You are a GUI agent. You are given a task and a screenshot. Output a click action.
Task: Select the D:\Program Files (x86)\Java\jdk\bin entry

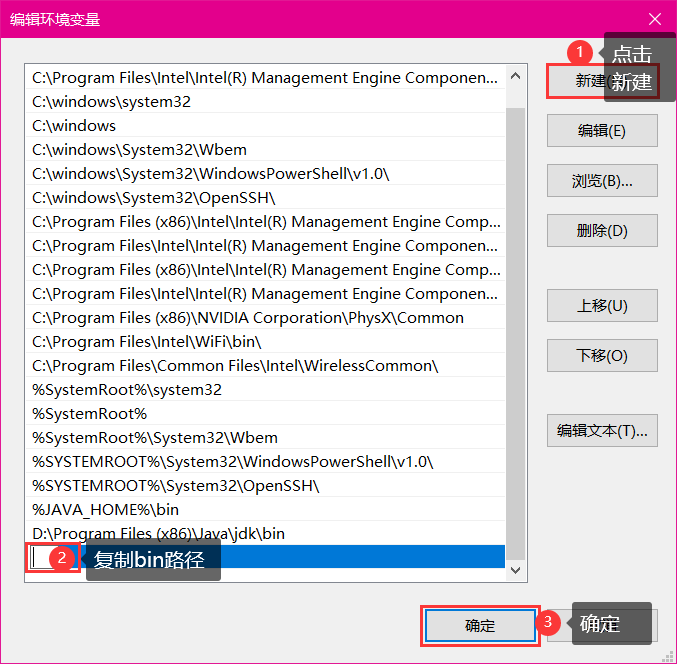tap(265, 534)
